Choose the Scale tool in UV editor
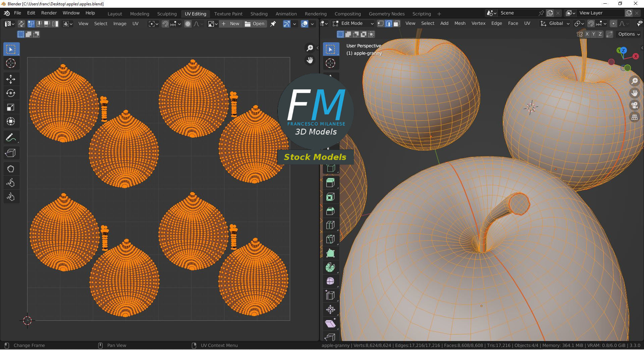This screenshot has height=350, width=644. pyautogui.click(x=11, y=107)
